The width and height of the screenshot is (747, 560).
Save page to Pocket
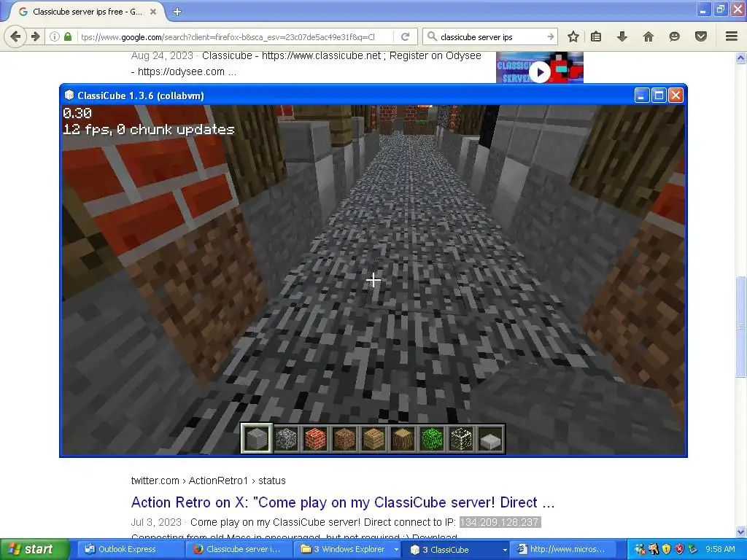point(701,36)
